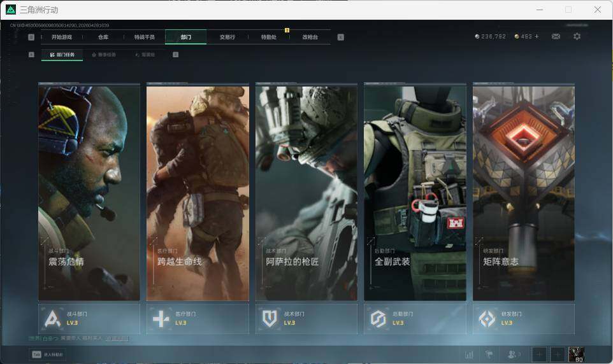Switch to the 仓库 tab
Screen dimensions: 613x364
(x=103, y=37)
